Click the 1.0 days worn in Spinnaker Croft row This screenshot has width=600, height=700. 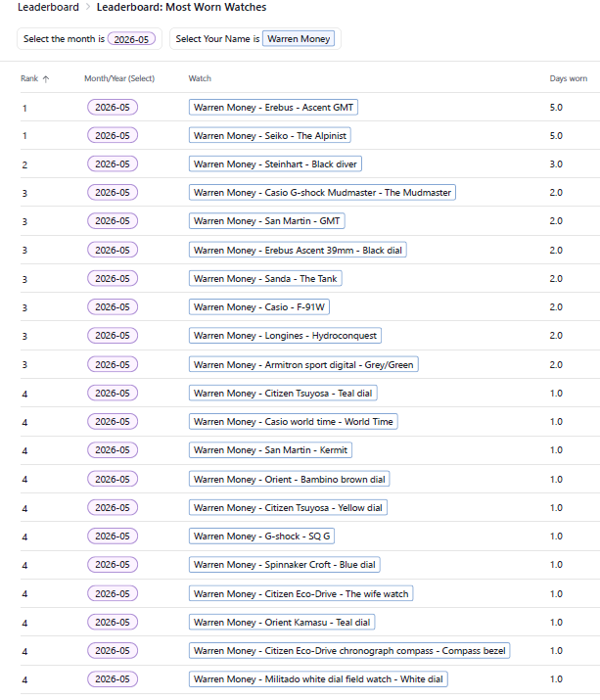(556, 565)
